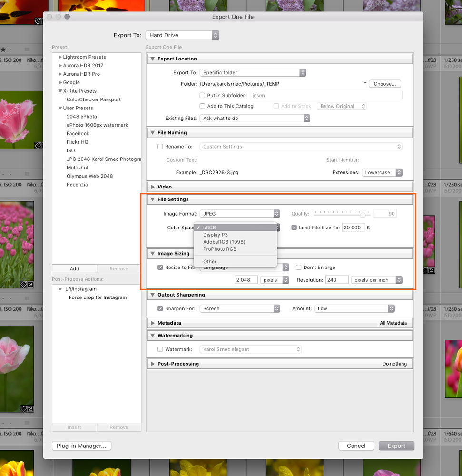Collapse the X-Rite Presets folder arrow
Image resolution: width=462 pixels, height=476 pixels.
point(60,91)
